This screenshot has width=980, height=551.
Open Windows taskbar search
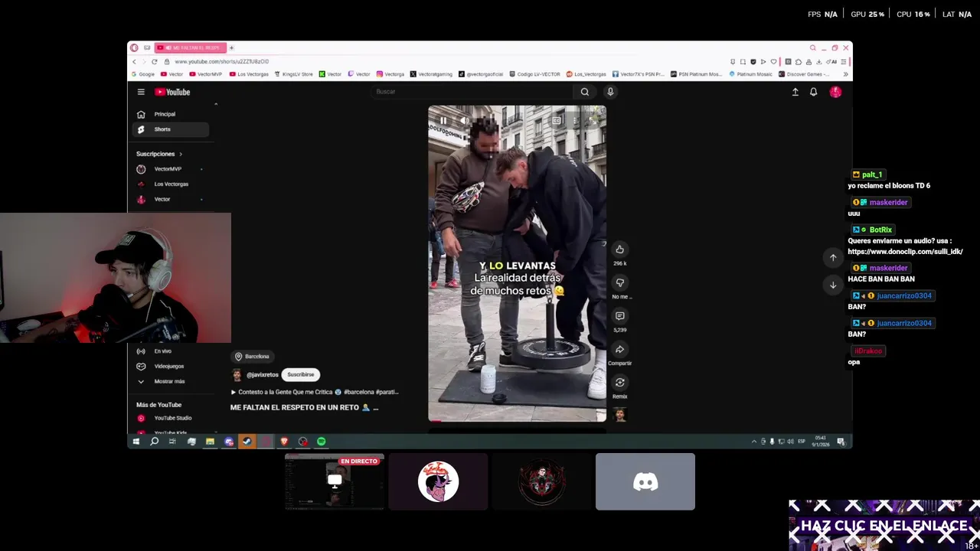tap(155, 442)
